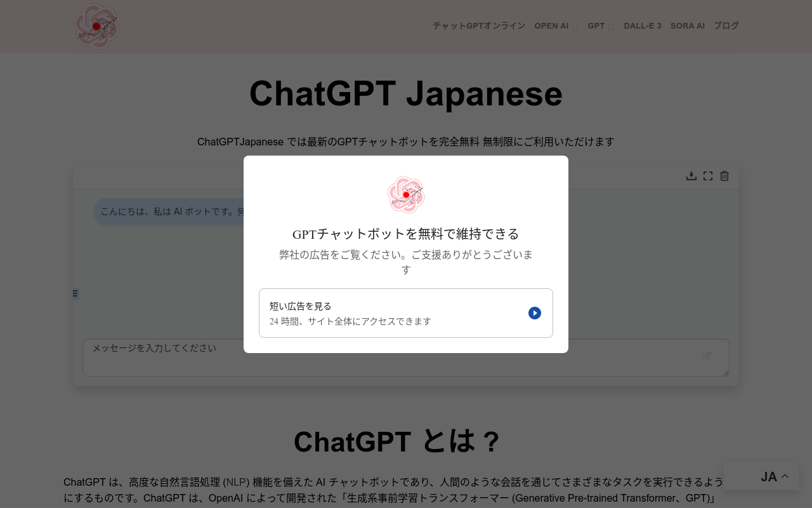
Task: Select 短い広告を見る option
Action: point(406,313)
